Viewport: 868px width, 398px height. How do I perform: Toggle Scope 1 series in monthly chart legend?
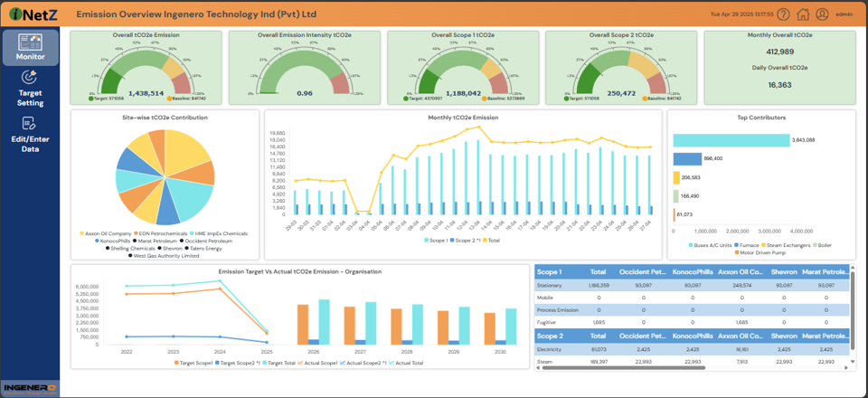click(x=441, y=240)
